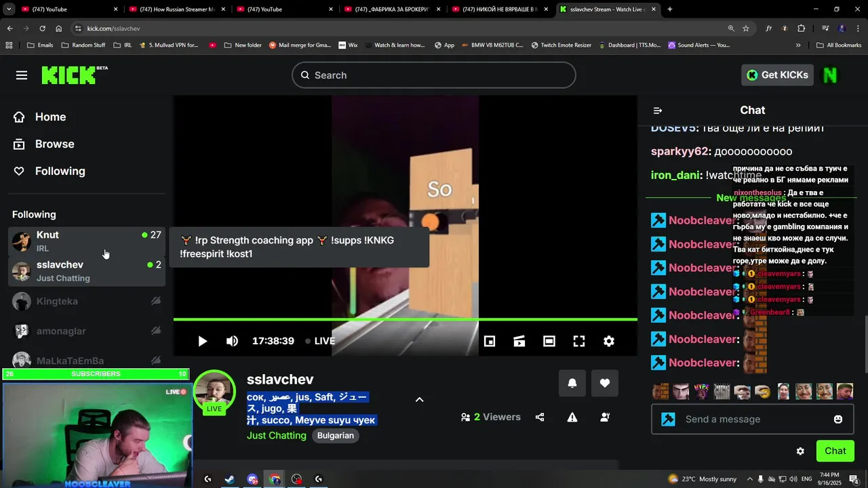This screenshot has width=868, height=488.
Task: Mute the stream volume
Action: pos(232,341)
